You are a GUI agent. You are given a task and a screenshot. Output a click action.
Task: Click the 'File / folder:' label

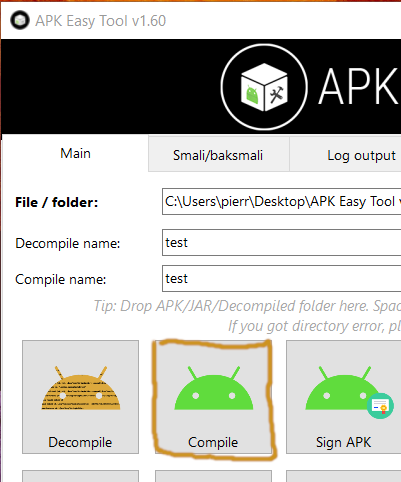[x=57, y=202]
